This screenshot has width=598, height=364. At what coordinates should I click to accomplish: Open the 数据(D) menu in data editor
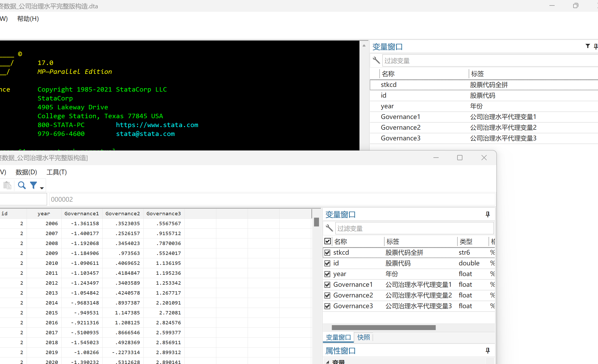click(26, 172)
